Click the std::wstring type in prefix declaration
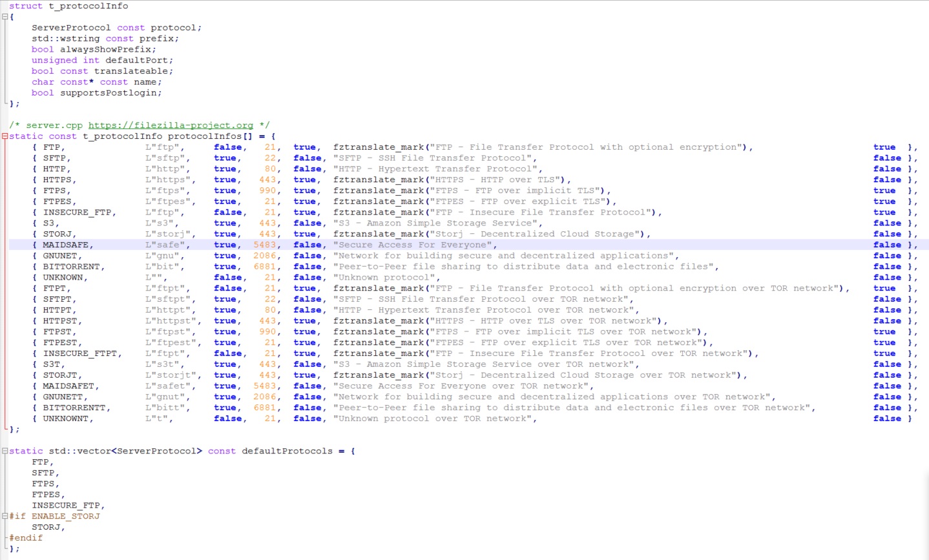Image resolution: width=929 pixels, height=560 pixels. [67, 39]
